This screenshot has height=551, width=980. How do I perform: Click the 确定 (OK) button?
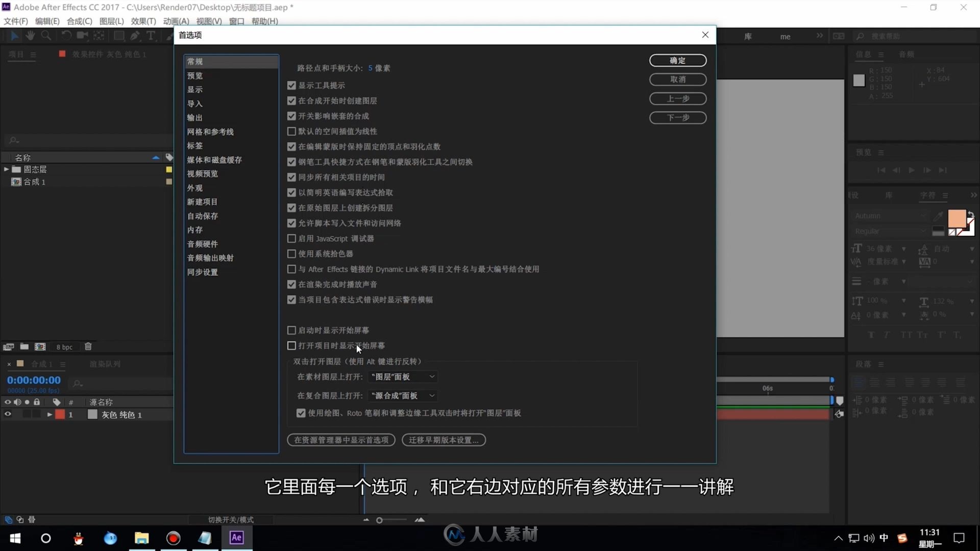point(677,61)
